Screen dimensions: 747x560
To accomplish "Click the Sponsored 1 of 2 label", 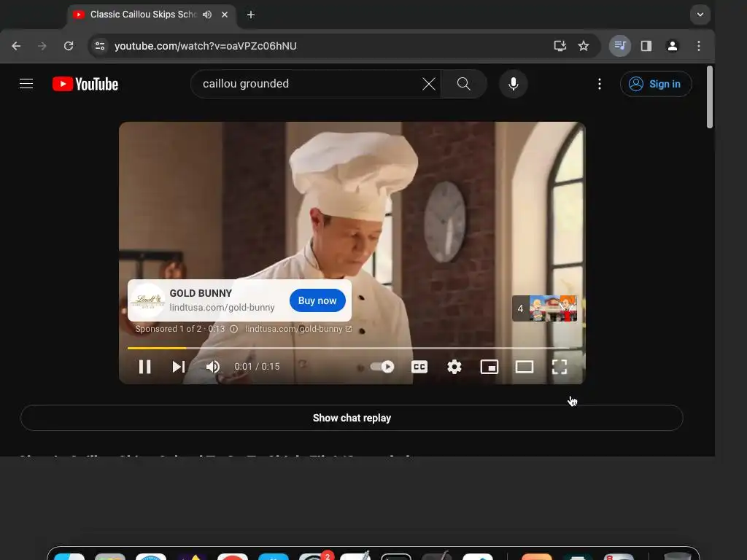I will coord(169,329).
